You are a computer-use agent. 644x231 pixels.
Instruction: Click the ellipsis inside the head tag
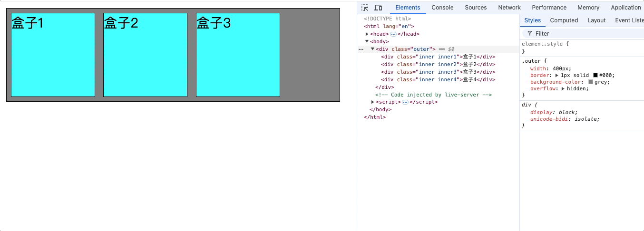pyautogui.click(x=393, y=34)
